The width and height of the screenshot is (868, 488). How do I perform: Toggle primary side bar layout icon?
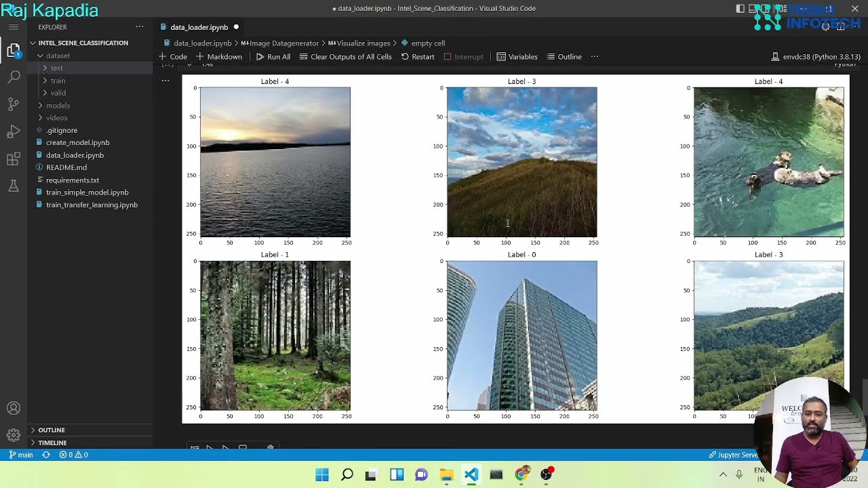point(740,9)
